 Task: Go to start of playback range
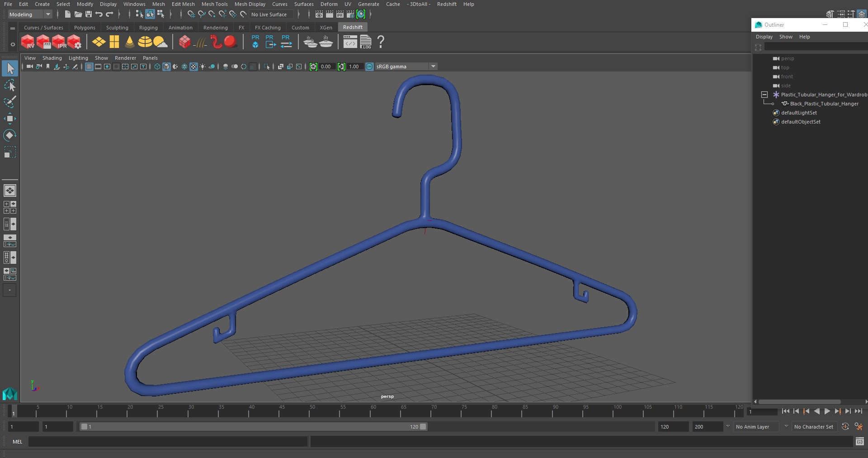coord(785,411)
